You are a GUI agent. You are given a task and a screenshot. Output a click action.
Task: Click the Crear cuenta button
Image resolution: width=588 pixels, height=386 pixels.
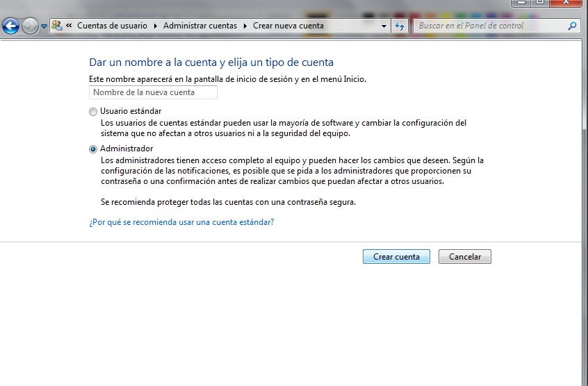click(396, 256)
